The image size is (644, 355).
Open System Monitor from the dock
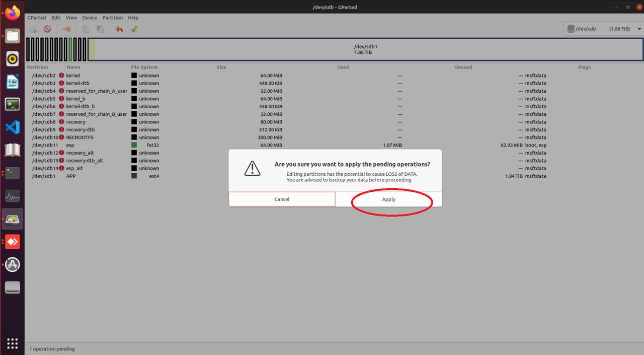click(13, 196)
